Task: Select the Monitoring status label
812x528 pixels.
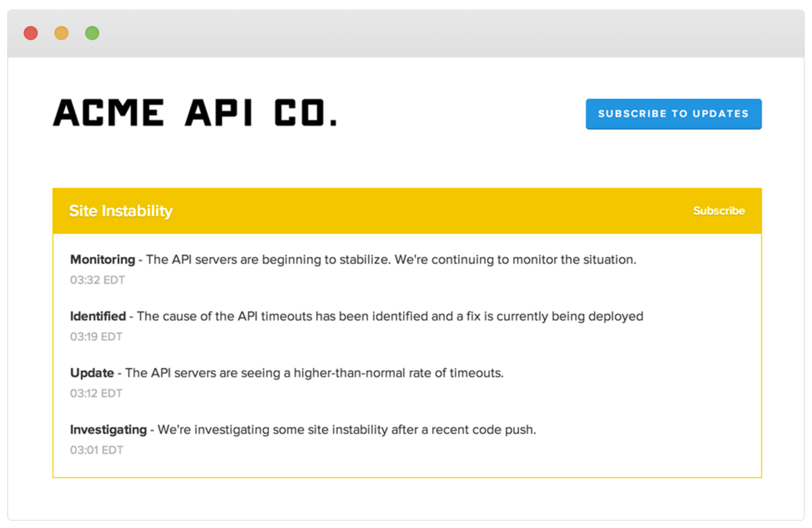Action: tap(102, 260)
